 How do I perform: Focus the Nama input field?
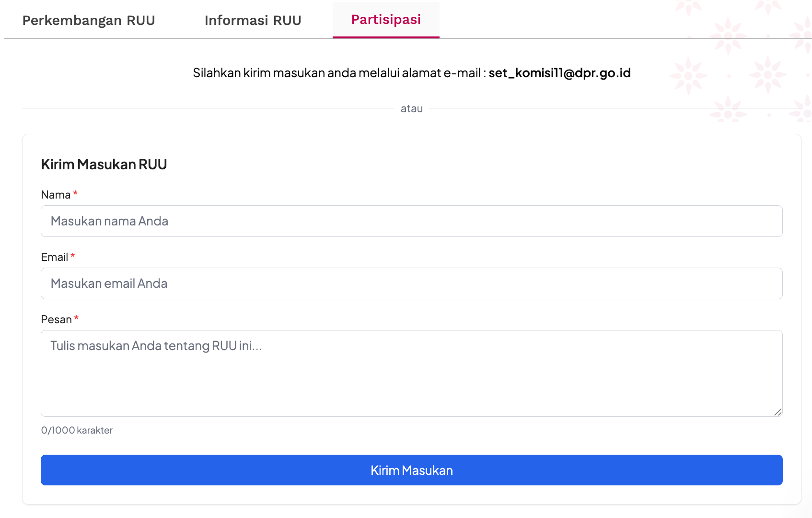411,221
